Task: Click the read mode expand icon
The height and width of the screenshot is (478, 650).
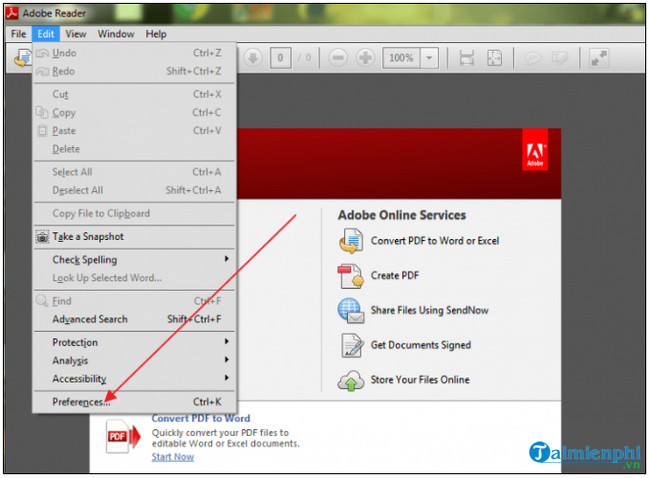Action: click(x=599, y=58)
